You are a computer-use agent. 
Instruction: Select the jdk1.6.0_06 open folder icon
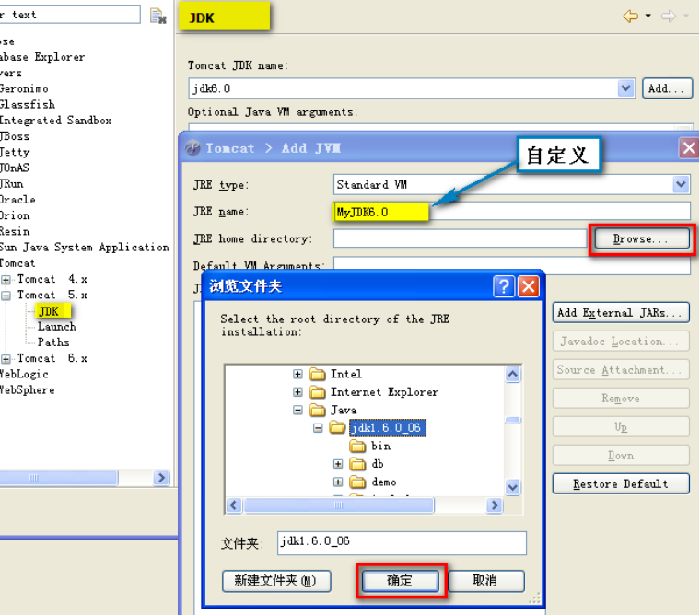tap(337, 428)
